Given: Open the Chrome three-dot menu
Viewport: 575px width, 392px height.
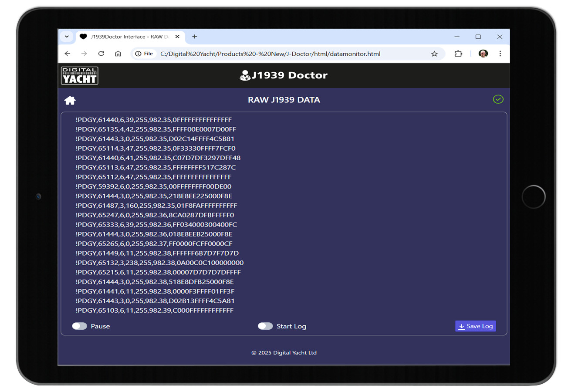Looking at the screenshot, I should 500,54.
